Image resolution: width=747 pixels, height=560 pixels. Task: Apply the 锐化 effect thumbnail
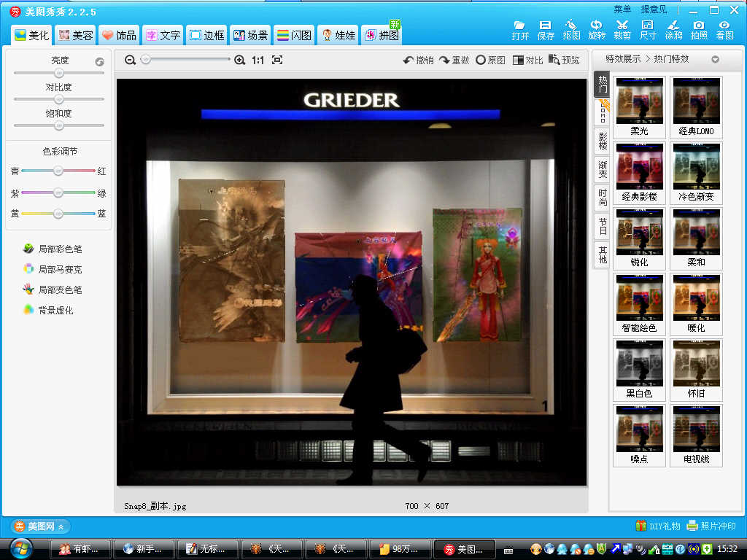click(639, 238)
